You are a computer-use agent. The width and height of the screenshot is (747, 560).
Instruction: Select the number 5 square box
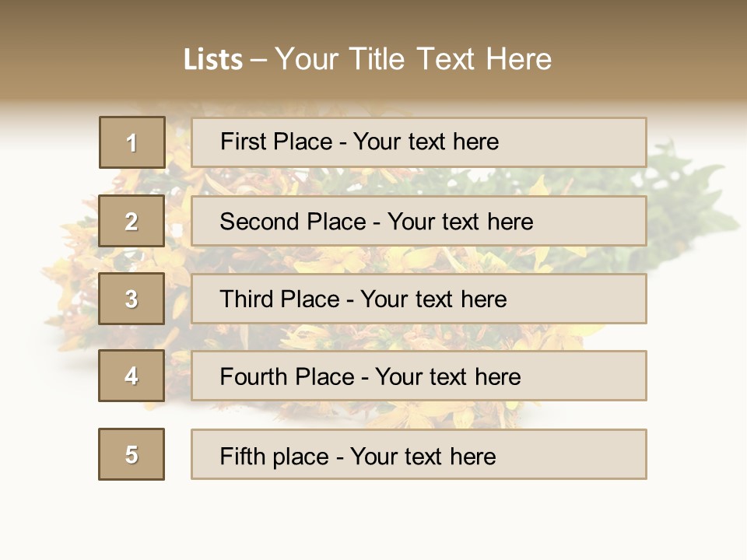(x=132, y=454)
